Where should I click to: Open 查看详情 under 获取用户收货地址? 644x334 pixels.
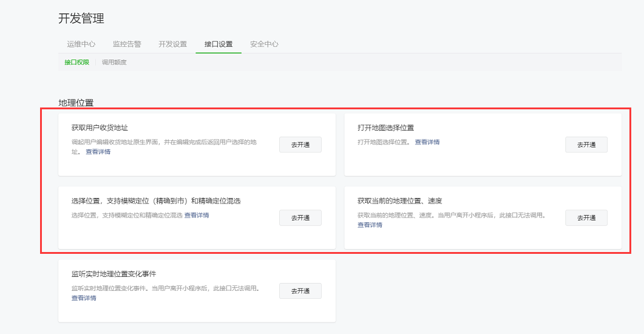click(x=98, y=152)
